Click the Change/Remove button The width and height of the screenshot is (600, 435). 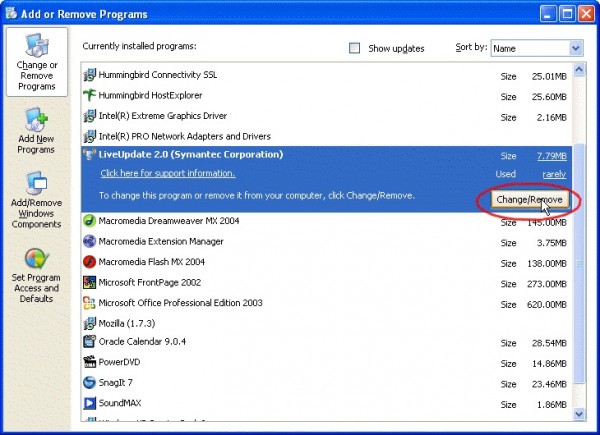(529, 200)
